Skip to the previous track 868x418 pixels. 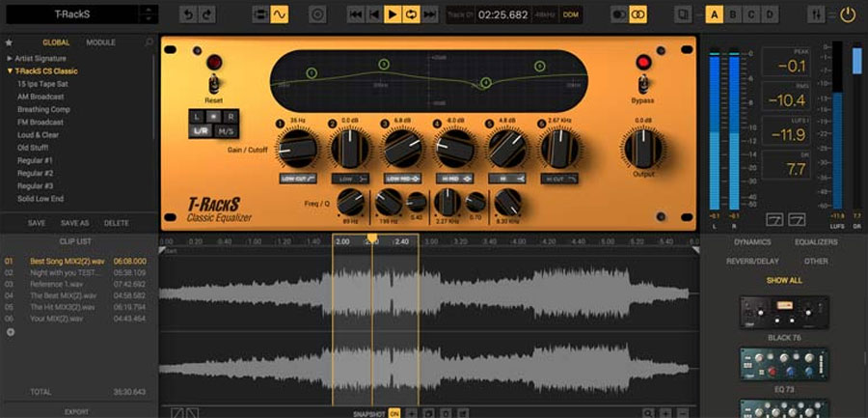click(x=355, y=15)
